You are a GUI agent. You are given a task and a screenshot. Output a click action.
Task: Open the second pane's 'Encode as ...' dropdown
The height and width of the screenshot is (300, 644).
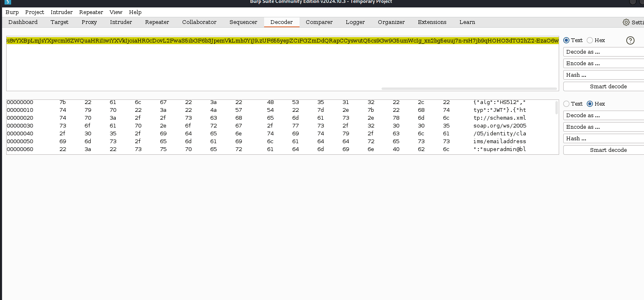(604, 127)
